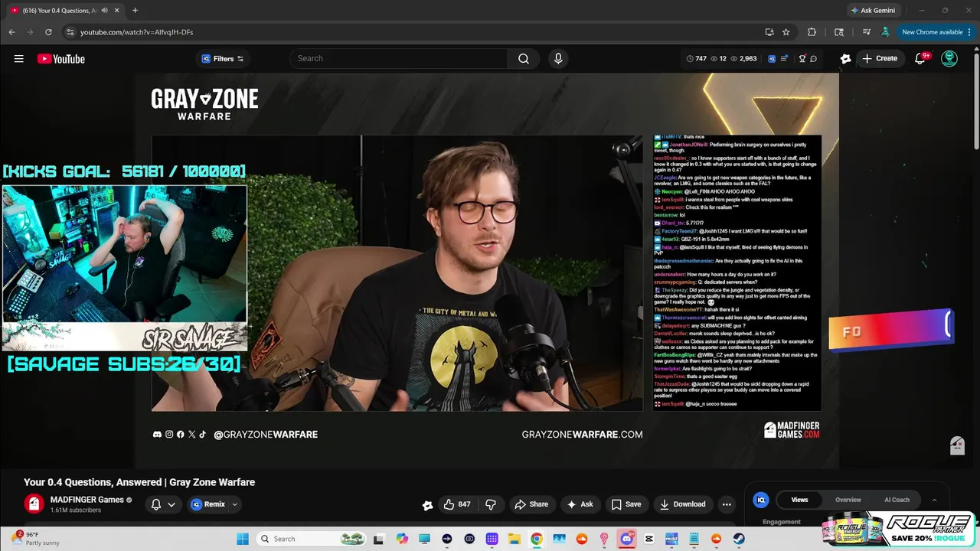Open MADFINGER Games channel name link
Screen dimensions: 980x551
click(87, 500)
